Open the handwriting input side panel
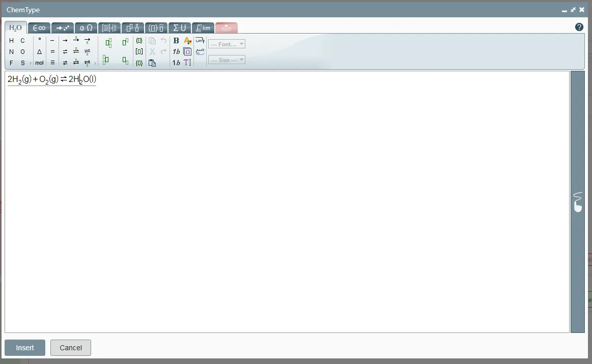 [x=578, y=202]
